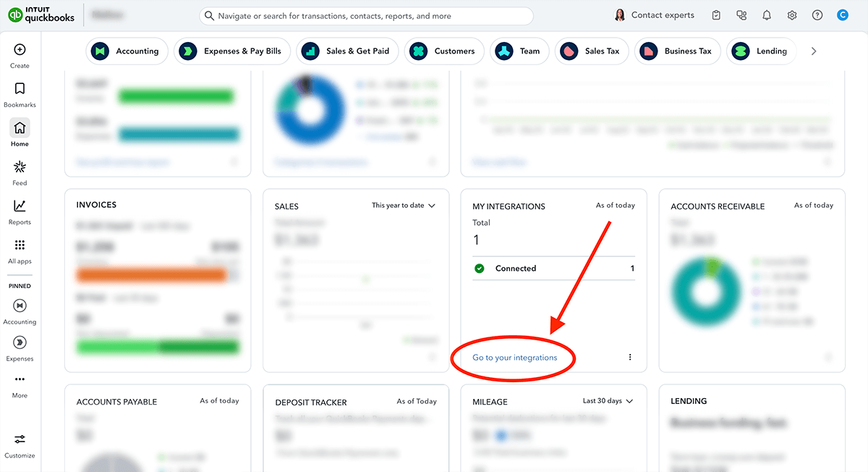Click the orange Invoices progress bar
The image size is (868, 472).
pyautogui.click(x=151, y=275)
